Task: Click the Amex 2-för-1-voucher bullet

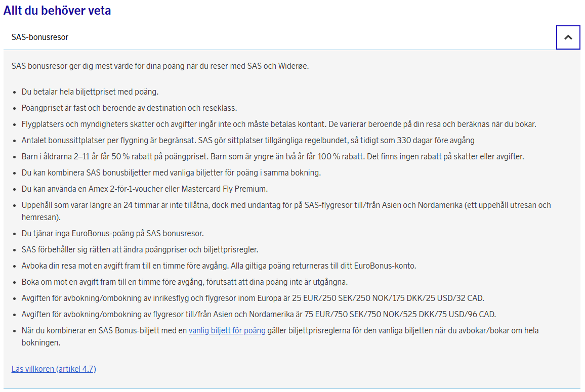Action: [x=144, y=189]
